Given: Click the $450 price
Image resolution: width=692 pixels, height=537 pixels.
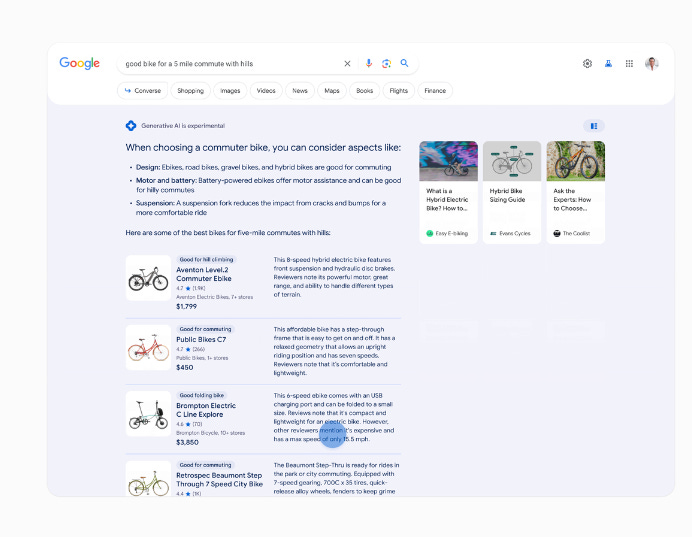Looking at the screenshot, I should 184,367.
